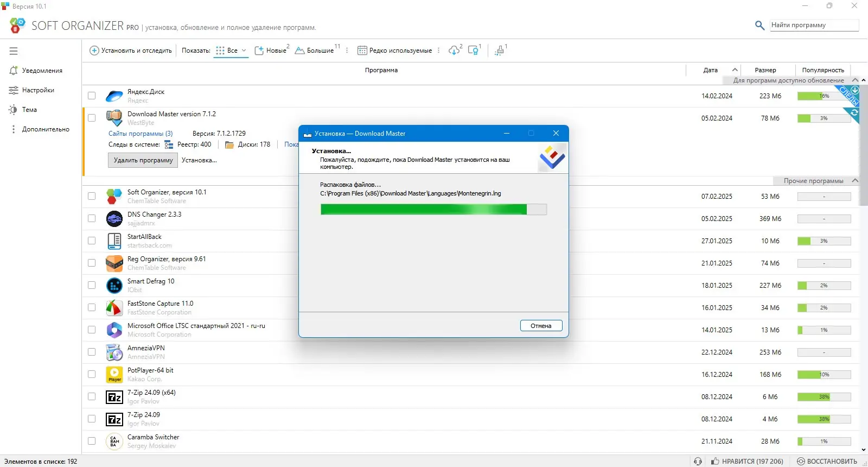Tick the checkbox for Яндекс.Диск
Screen dimensions: 868x467
[x=92, y=96]
